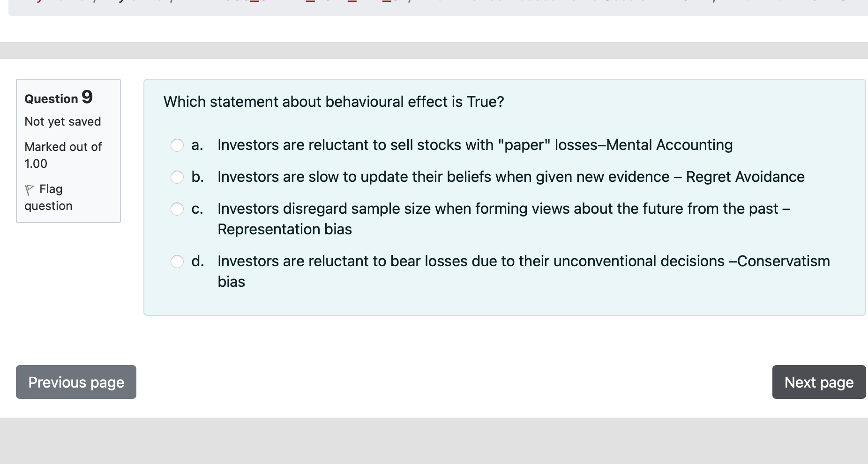Click the Question 9 heading

[58, 98]
